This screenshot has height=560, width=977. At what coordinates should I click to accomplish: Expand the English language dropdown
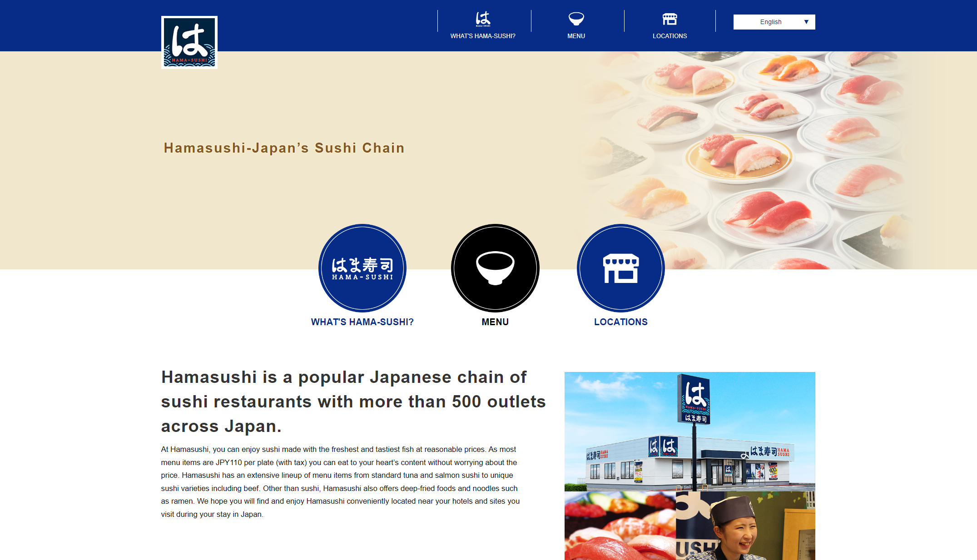774,22
